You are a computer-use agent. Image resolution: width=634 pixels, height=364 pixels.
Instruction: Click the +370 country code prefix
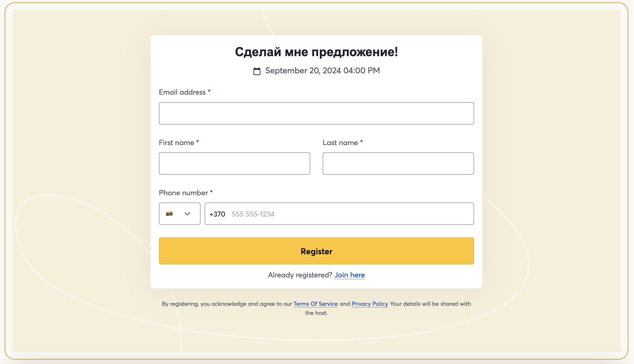point(217,214)
